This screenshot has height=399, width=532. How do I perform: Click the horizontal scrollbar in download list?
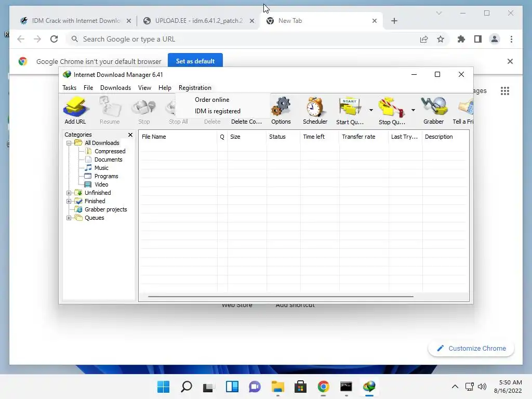281,297
